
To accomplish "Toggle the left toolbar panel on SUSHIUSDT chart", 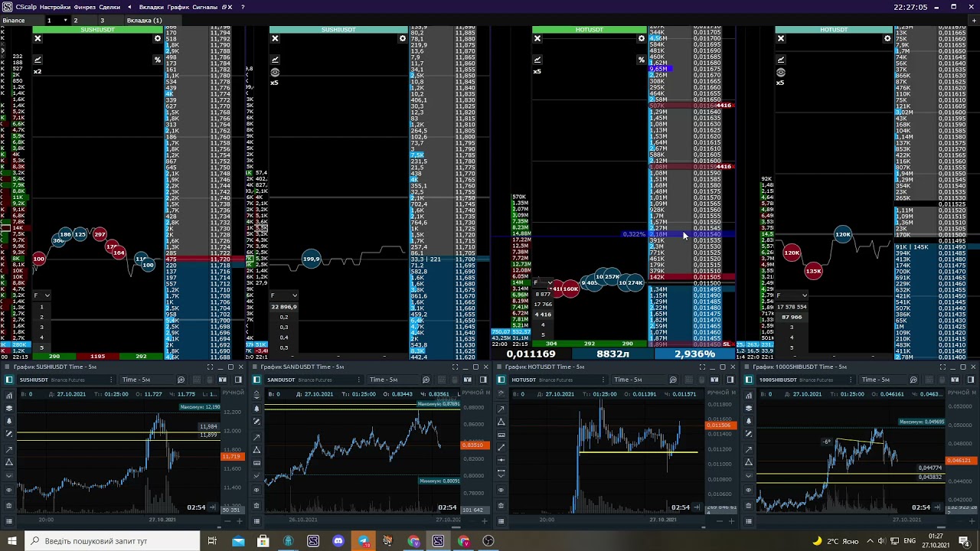I will [x=8, y=380].
